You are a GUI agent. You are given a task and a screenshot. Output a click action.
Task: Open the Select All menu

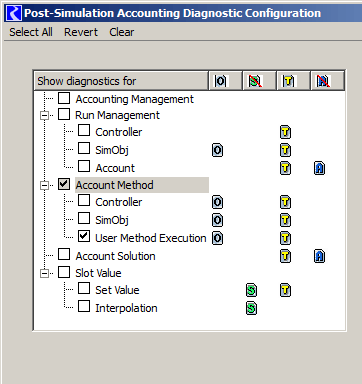31,32
